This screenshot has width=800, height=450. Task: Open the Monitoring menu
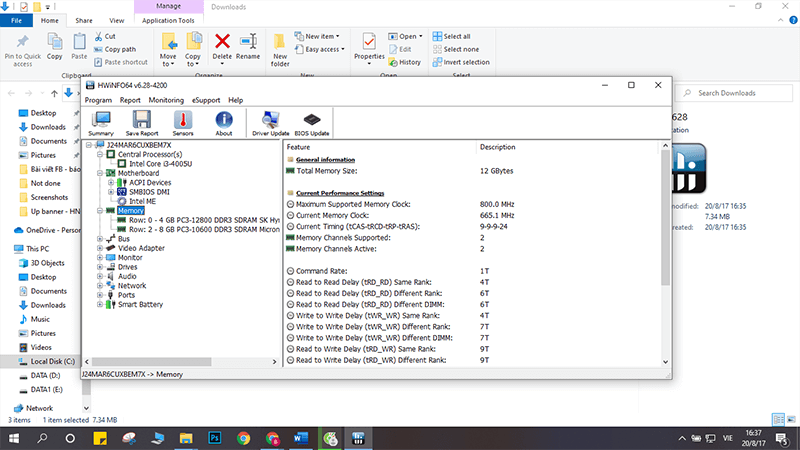point(166,100)
